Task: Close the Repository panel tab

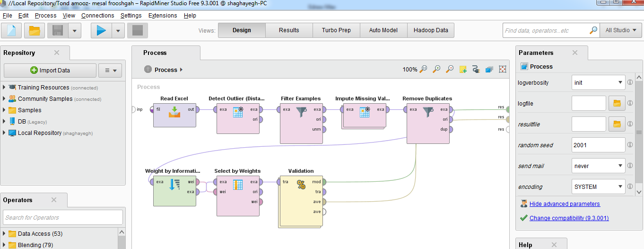Action: (x=57, y=53)
